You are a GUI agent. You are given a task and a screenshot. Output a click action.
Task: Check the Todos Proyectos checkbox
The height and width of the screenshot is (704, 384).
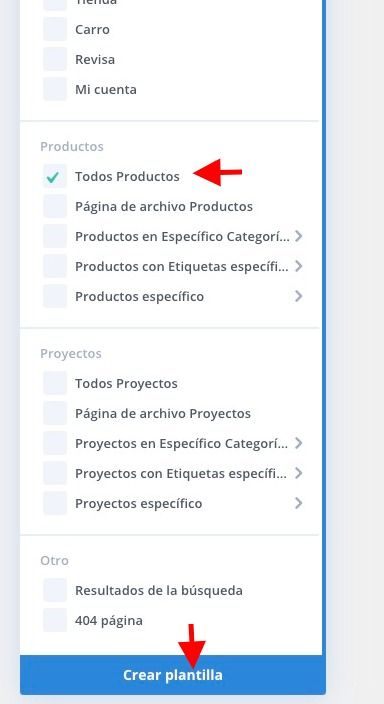[55, 383]
